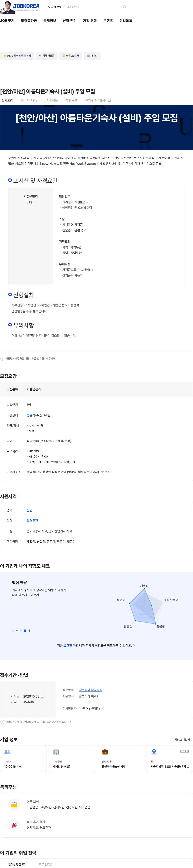Open the 콘텐츠 menu
Screen dimensions: 193x868
pos(108,21)
